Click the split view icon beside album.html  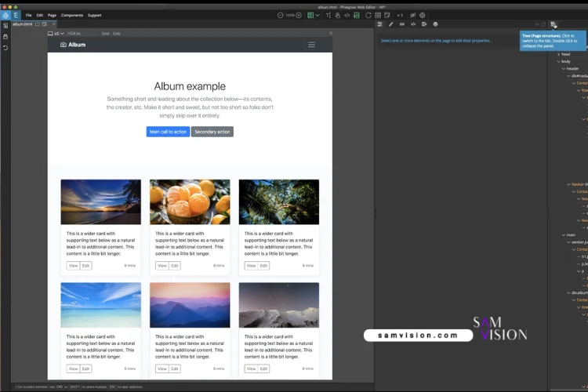pyautogui.click(x=37, y=24)
